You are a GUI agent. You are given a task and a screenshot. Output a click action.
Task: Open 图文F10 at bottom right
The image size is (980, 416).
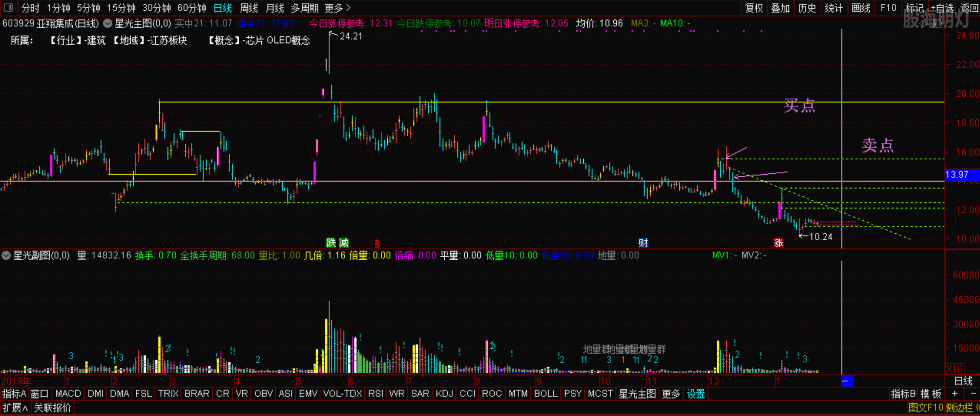(x=925, y=408)
